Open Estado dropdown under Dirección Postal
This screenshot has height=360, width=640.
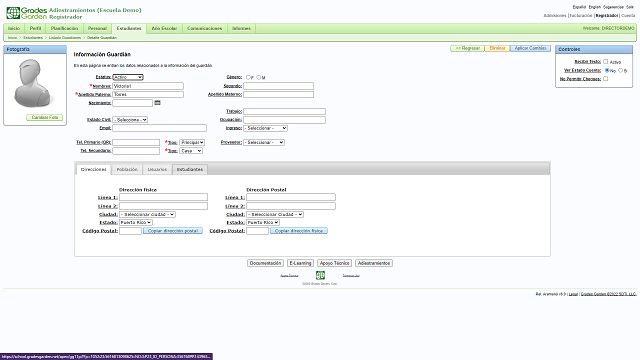pyautogui.click(x=263, y=222)
